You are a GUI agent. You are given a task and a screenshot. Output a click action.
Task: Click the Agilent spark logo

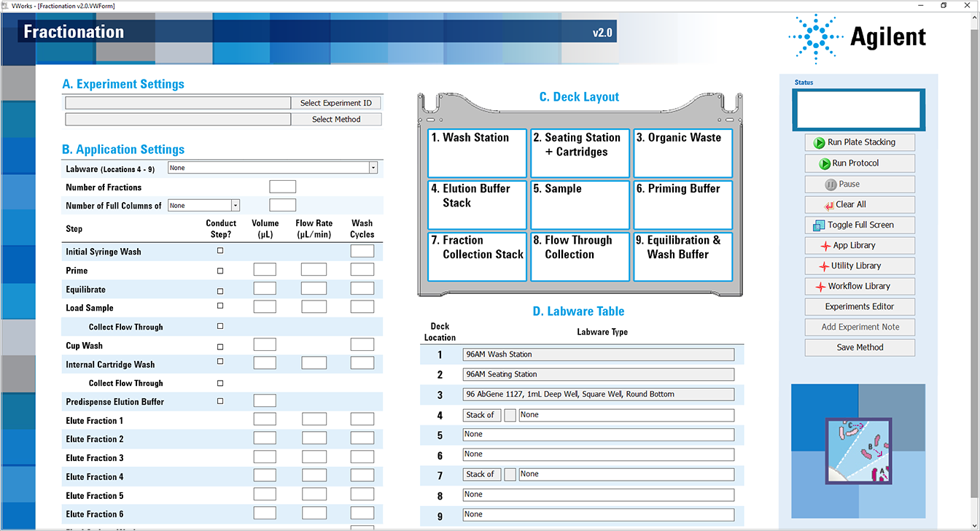[x=815, y=36]
